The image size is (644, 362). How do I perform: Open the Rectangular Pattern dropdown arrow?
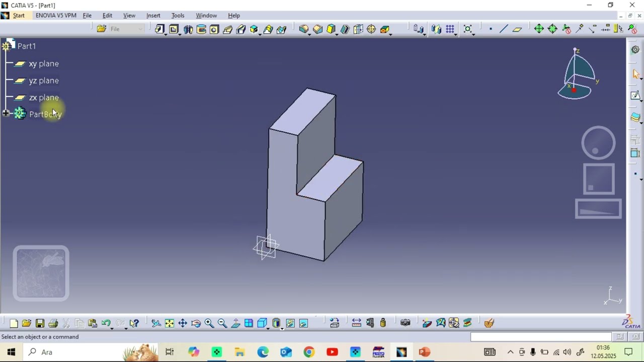click(455, 34)
